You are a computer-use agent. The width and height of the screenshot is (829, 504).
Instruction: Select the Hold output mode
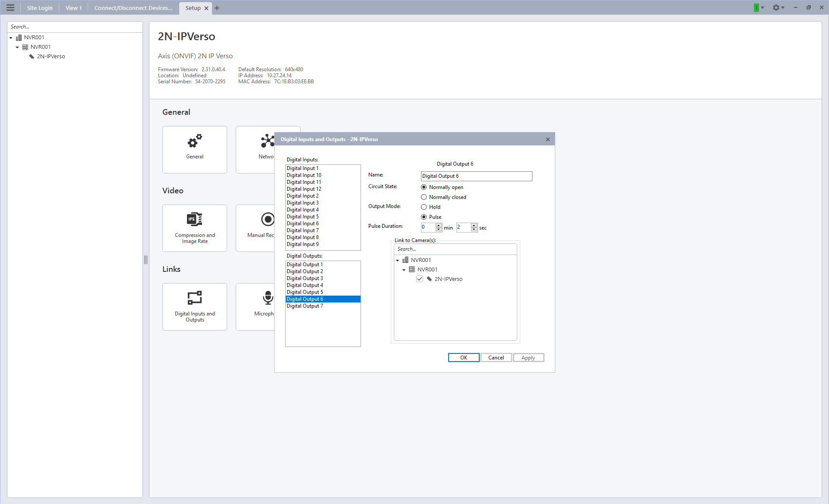point(424,207)
